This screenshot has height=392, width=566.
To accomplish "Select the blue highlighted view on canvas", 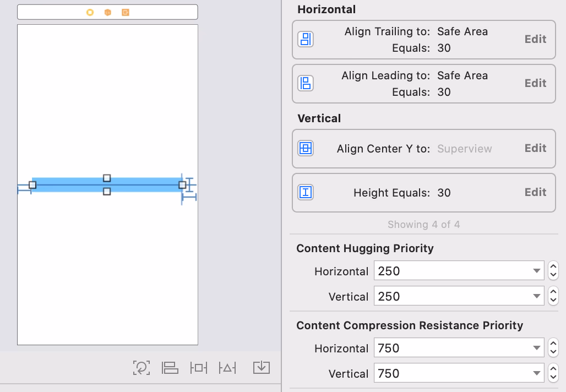I will pos(66,185).
